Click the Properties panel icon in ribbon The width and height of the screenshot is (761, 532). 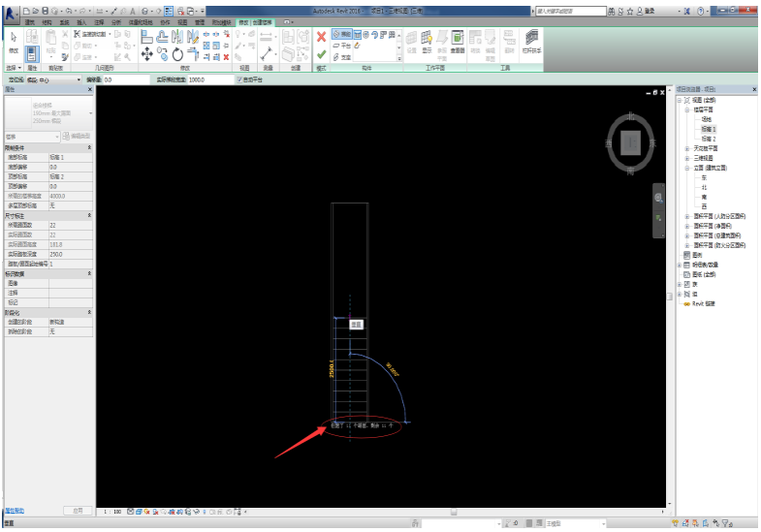[33, 54]
